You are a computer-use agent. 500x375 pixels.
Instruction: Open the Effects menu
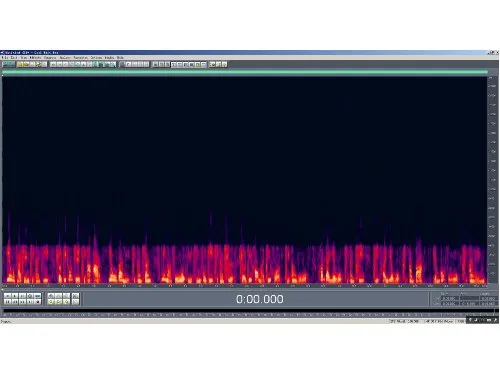pos(35,58)
